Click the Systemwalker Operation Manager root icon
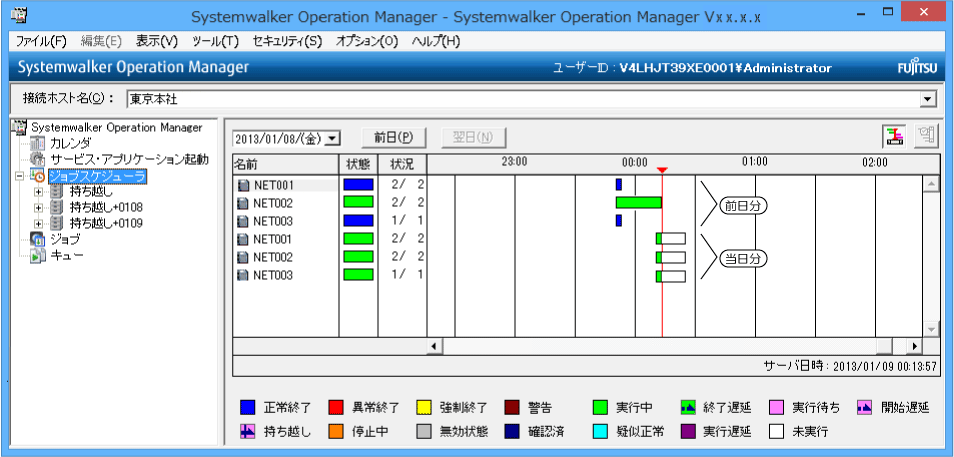Viewport: 954px width, 457px height. point(19,127)
